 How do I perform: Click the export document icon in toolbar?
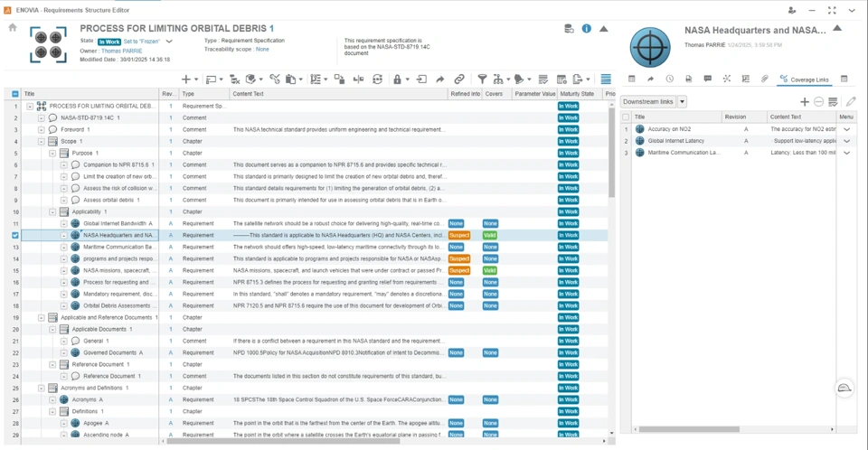[578, 80]
